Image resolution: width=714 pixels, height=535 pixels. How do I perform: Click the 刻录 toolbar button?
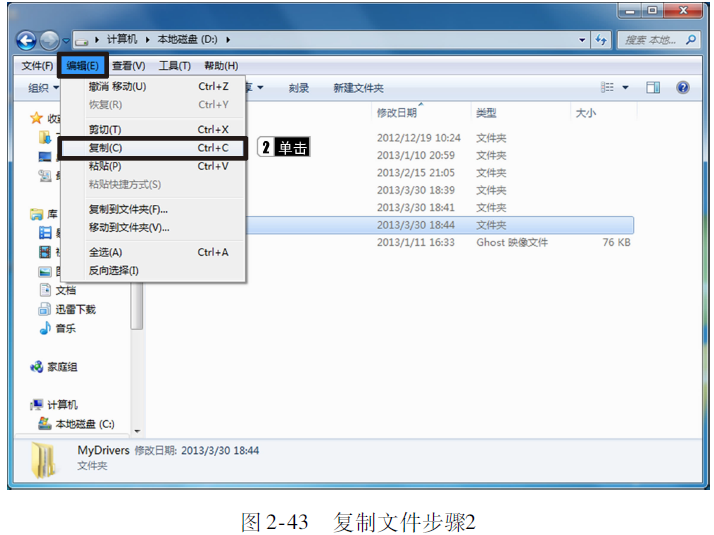pos(299,88)
